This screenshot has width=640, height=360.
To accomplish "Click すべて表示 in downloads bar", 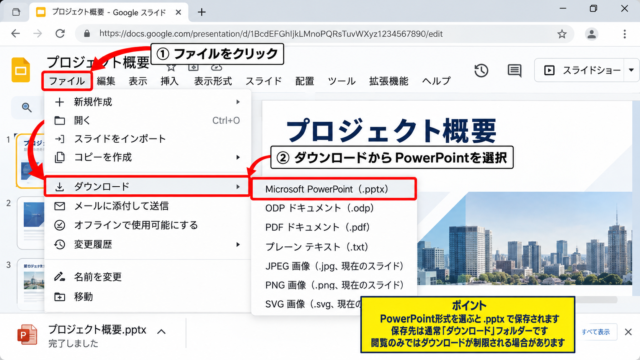I will click(596, 332).
